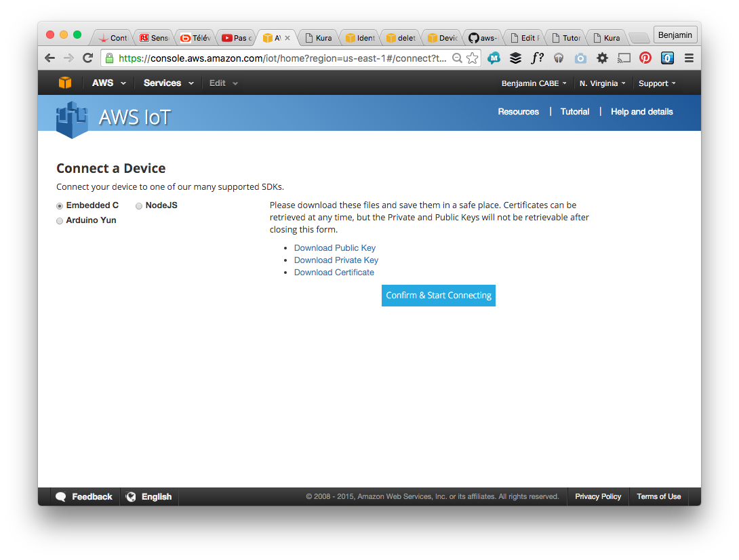Click the browser address bar URL
The height and width of the screenshot is (560, 739).
(281, 58)
